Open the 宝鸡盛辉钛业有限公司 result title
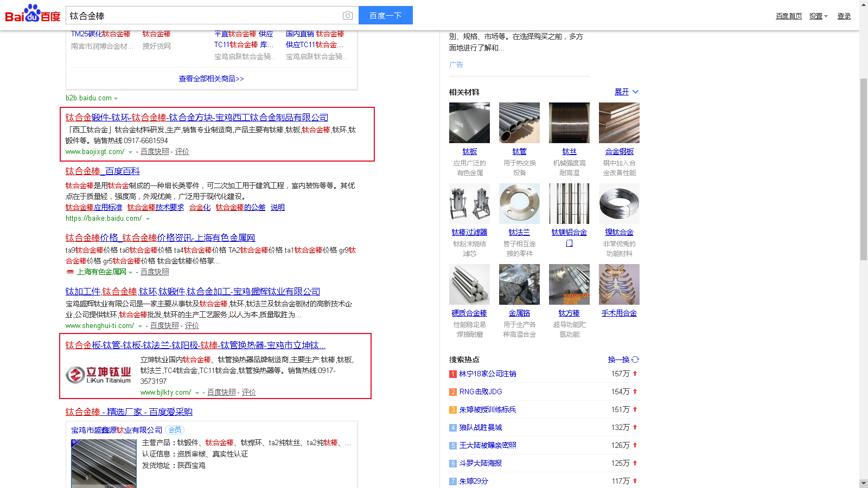 [x=193, y=291]
